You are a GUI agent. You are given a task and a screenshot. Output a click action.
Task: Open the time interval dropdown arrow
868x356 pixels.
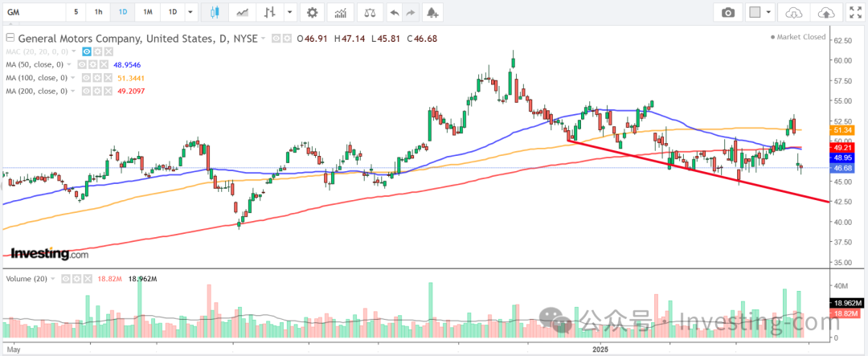click(190, 11)
